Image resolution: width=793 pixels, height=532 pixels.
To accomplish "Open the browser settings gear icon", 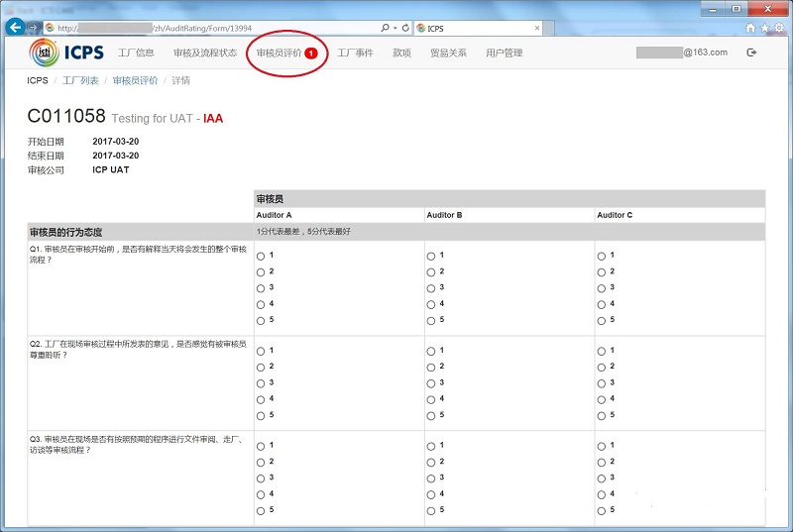I will [779, 28].
